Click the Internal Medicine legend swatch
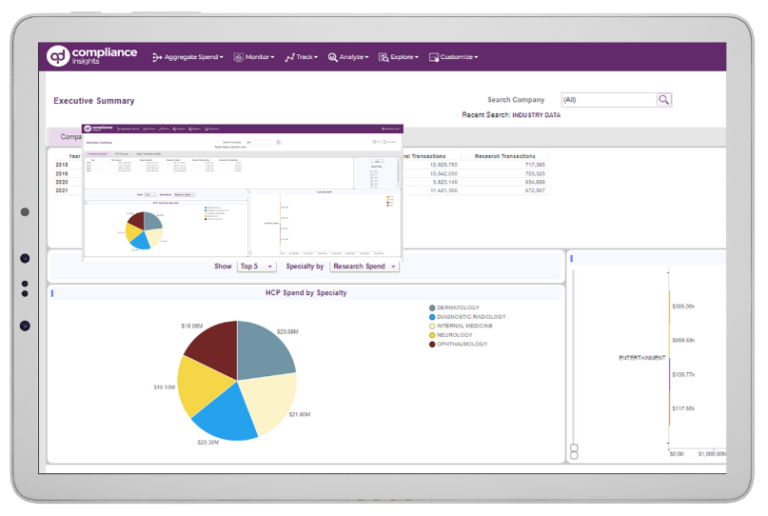The width and height of the screenshot is (768, 516). click(432, 326)
